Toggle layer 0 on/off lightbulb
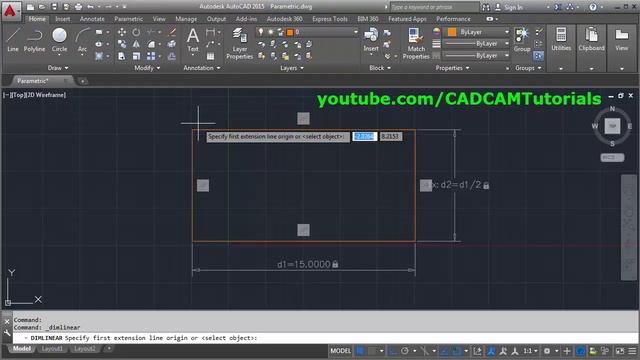 [261, 32]
